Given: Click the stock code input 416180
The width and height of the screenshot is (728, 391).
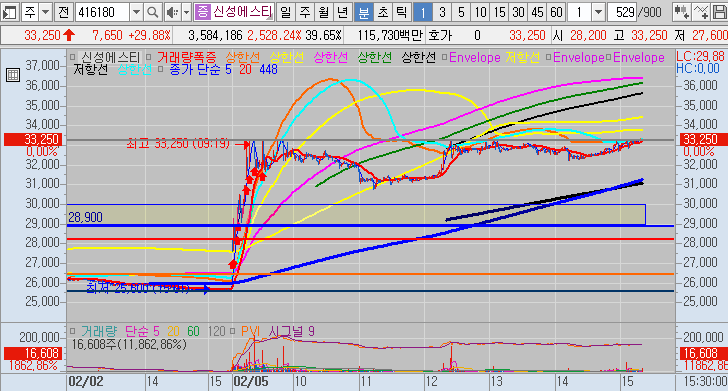Looking at the screenshot, I should (102, 12).
